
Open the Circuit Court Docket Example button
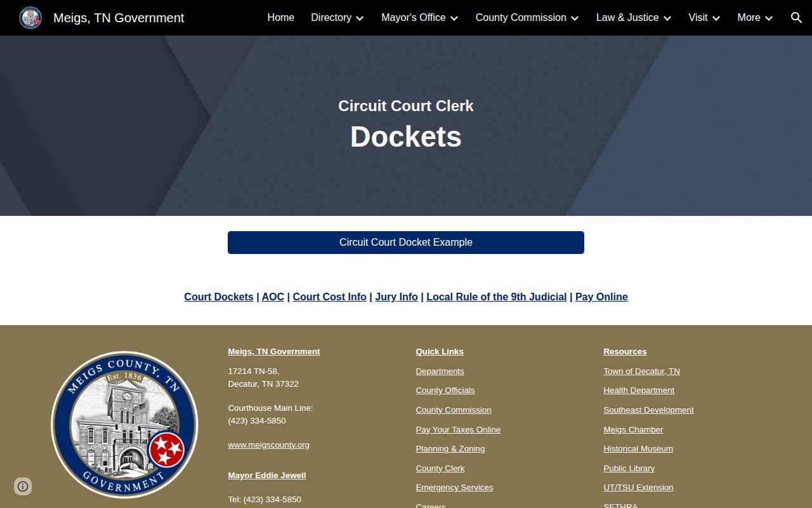tap(406, 243)
